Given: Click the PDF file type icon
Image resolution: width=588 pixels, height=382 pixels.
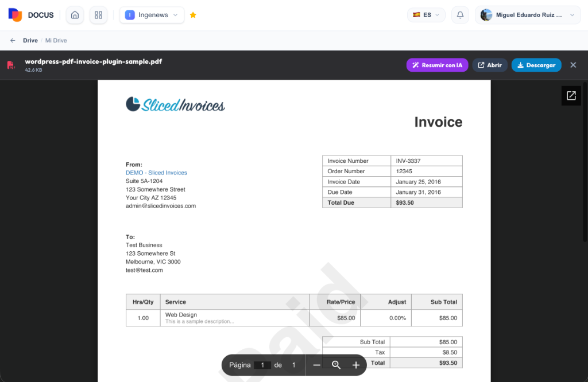Looking at the screenshot, I should click(x=11, y=65).
